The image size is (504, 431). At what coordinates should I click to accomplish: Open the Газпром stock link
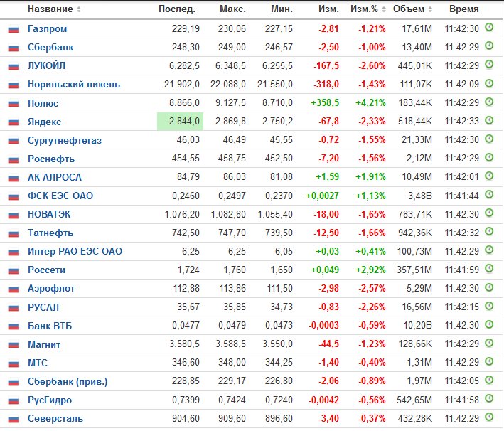pyautogui.click(x=47, y=29)
